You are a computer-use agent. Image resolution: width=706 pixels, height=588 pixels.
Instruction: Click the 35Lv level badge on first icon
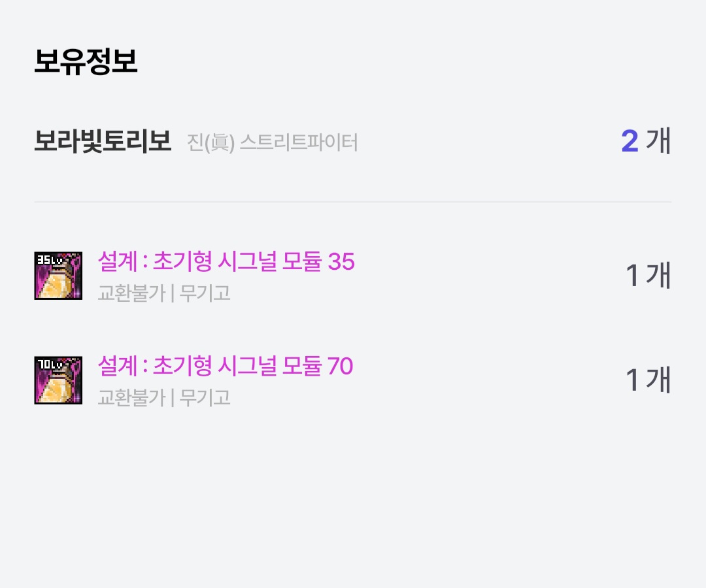(50, 259)
